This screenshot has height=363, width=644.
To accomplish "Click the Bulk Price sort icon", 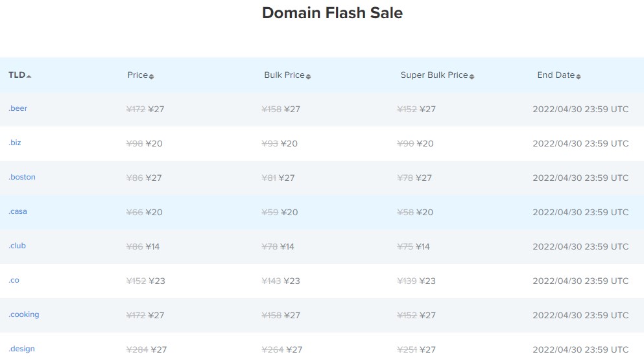I will coord(309,76).
